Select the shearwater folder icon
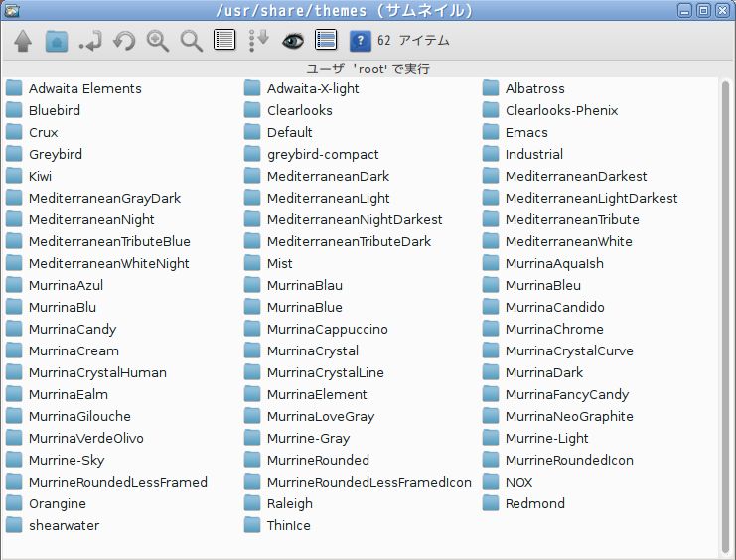 point(14,525)
